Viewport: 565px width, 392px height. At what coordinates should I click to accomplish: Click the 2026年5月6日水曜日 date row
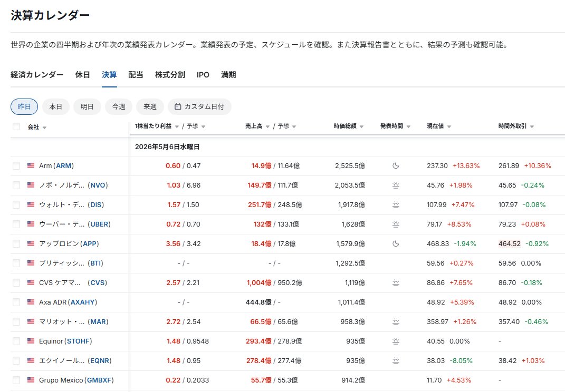[x=167, y=147]
